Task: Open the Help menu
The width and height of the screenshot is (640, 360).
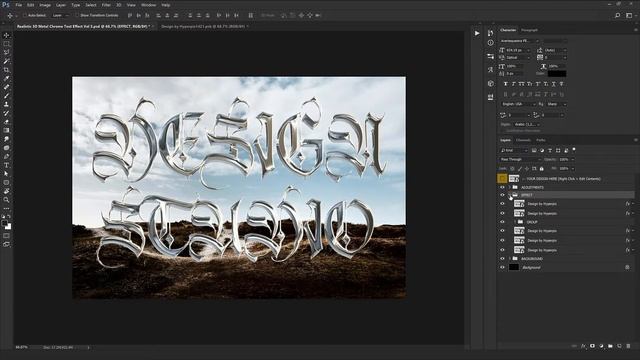Action: [166, 5]
